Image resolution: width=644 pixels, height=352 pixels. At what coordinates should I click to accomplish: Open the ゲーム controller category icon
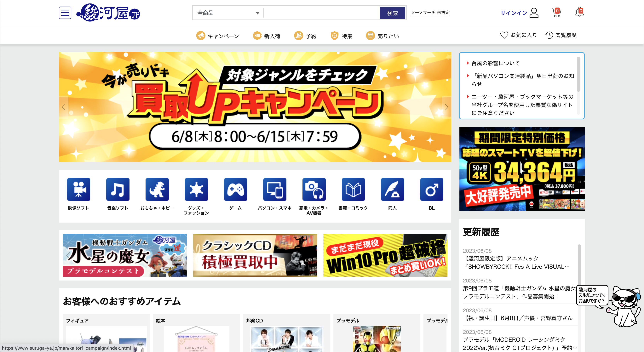235,189
